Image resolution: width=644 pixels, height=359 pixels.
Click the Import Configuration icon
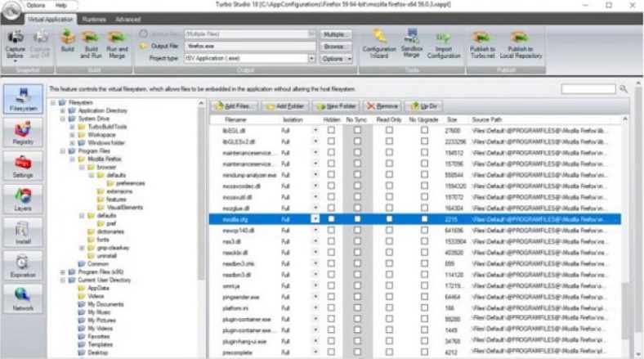coord(444,46)
